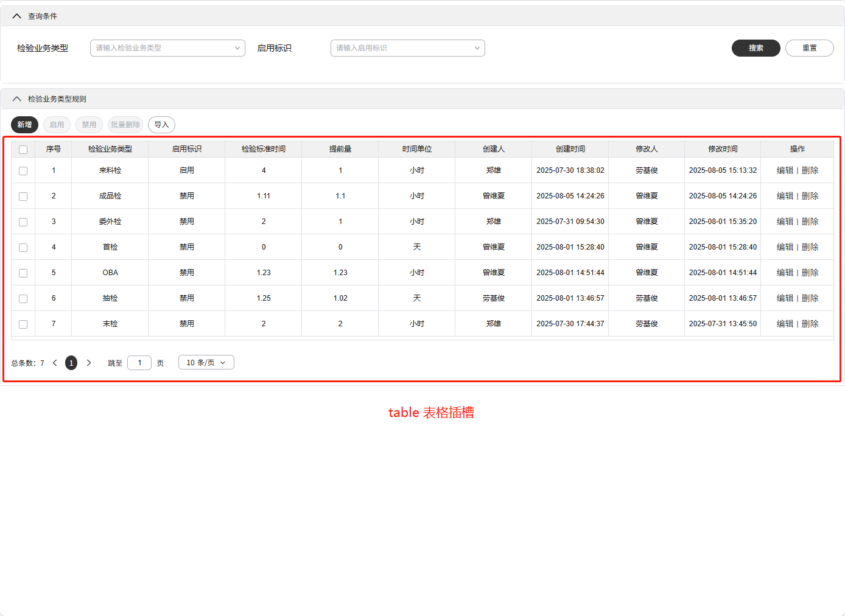
Task: Select page 1 in pagination
Action: [71, 363]
